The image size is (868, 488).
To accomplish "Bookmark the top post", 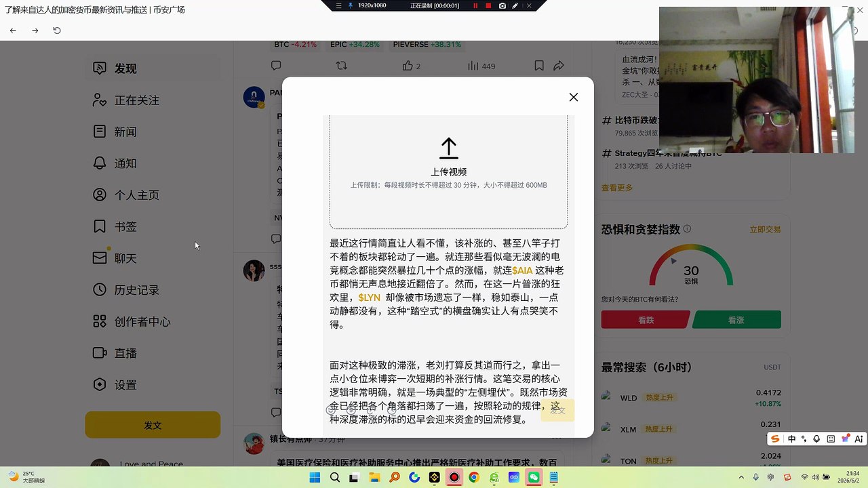I will tap(539, 66).
